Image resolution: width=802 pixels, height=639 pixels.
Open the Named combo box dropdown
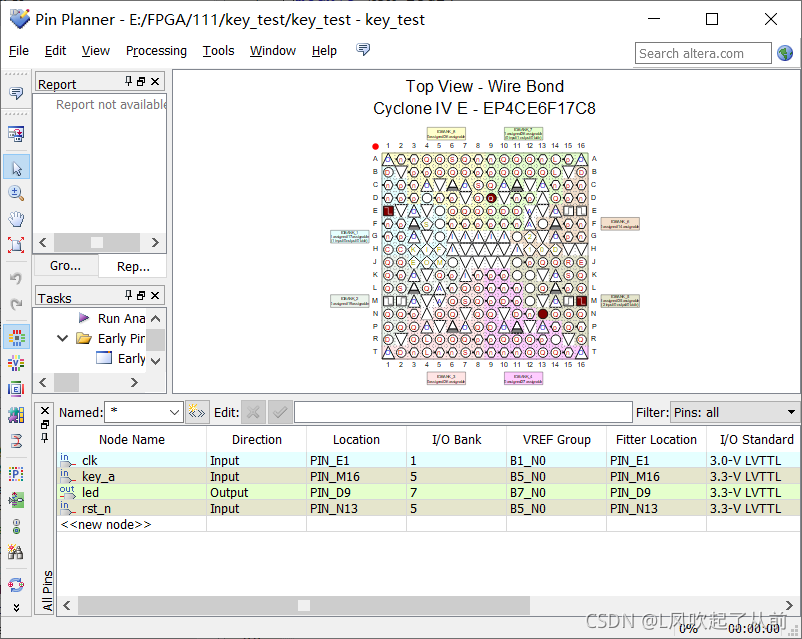[x=174, y=412]
